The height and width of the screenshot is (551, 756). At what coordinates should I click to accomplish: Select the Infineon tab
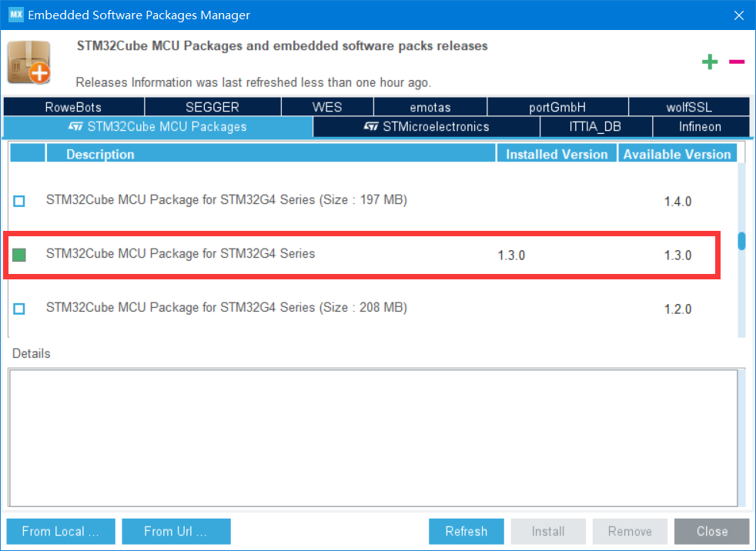click(x=700, y=126)
